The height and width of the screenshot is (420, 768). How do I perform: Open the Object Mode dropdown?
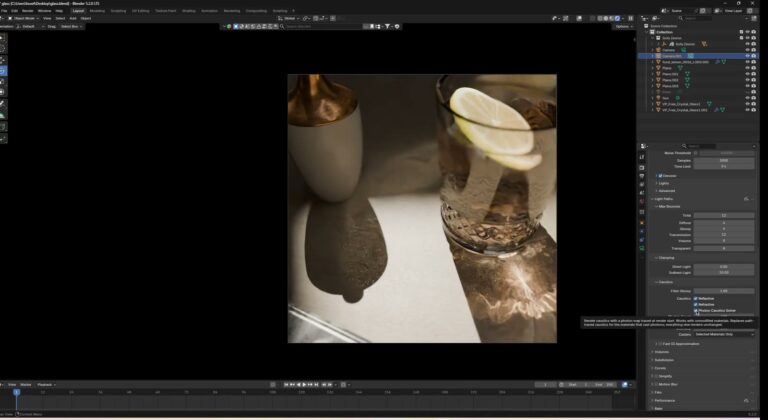[23, 18]
